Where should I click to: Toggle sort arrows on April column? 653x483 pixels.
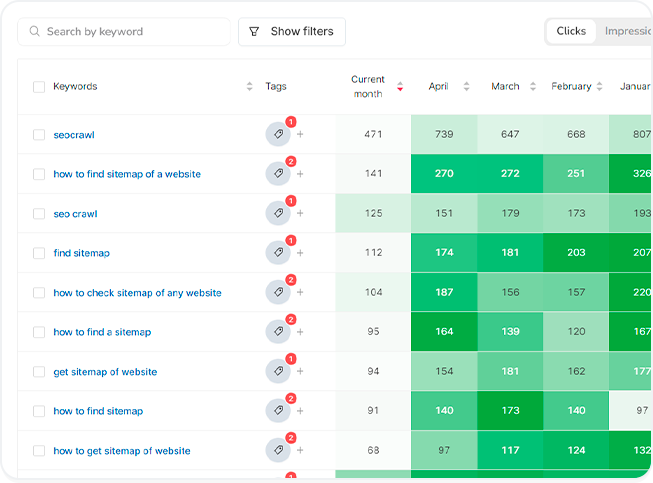click(x=466, y=87)
